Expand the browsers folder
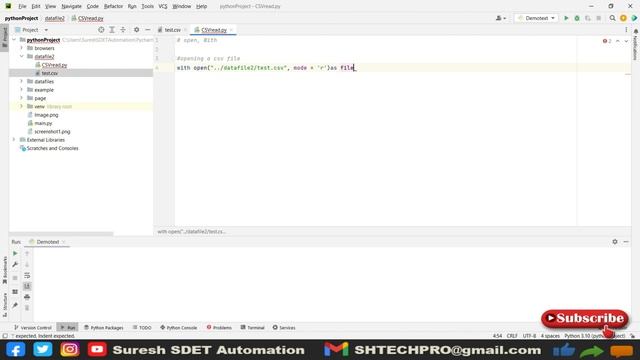This screenshot has width=640, height=360. point(22,48)
